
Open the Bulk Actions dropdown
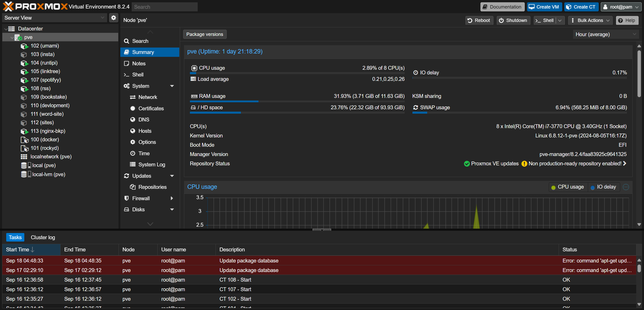(x=590, y=20)
